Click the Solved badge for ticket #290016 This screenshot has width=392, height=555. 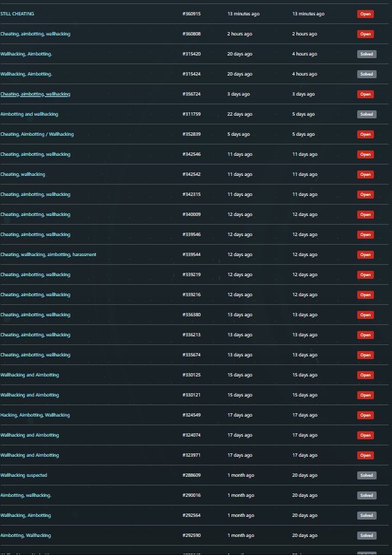pos(367,495)
